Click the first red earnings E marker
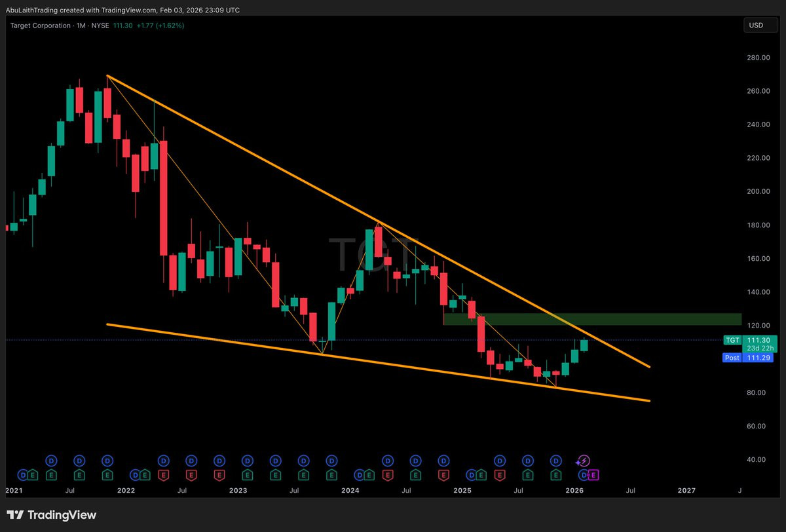The height and width of the screenshot is (532, 786). 163,474
